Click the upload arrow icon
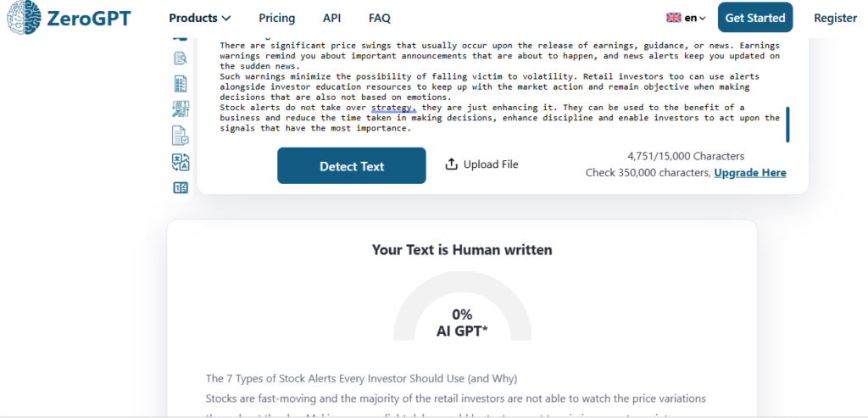This screenshot has width=868, height=418. [452, 164]
